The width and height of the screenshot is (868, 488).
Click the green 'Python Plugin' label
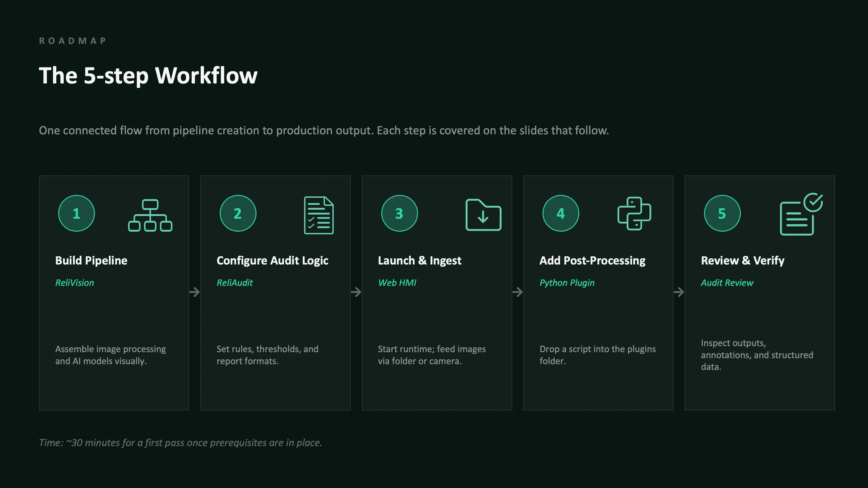567,283
